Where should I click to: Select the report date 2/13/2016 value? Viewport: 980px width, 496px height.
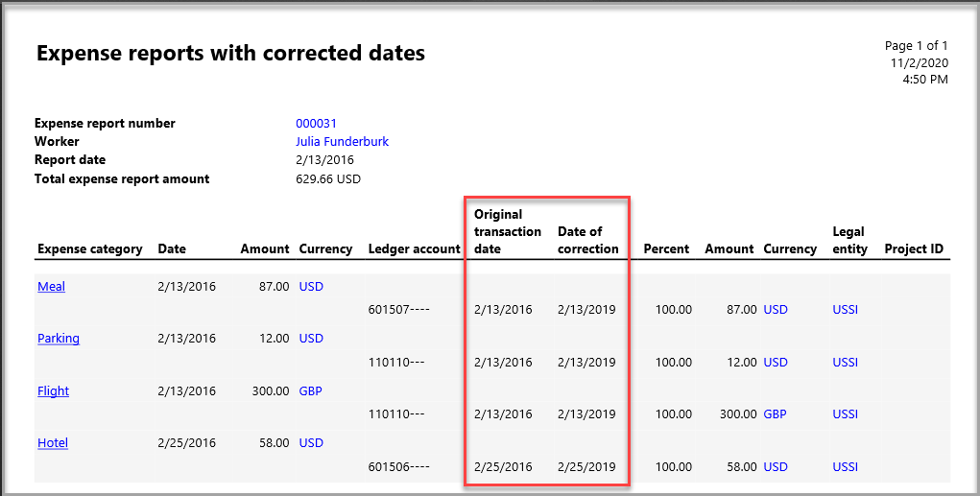[325, 160]
